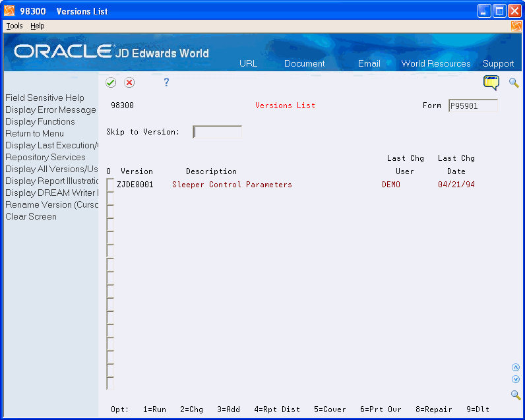Click the Skip to Version input field
525x420 pixels.
(x=217, y=132)
